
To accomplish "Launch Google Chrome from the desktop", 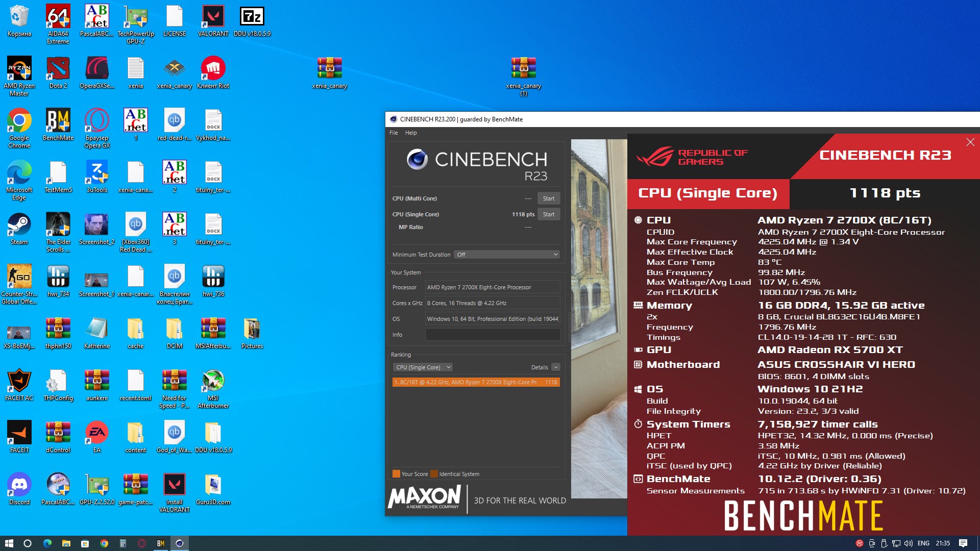I will pyautogui.click(x=19, y=128).
